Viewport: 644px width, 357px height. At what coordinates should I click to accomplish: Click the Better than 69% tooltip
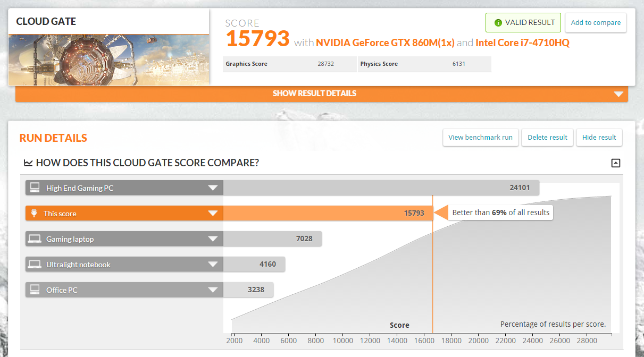(500, 213)
